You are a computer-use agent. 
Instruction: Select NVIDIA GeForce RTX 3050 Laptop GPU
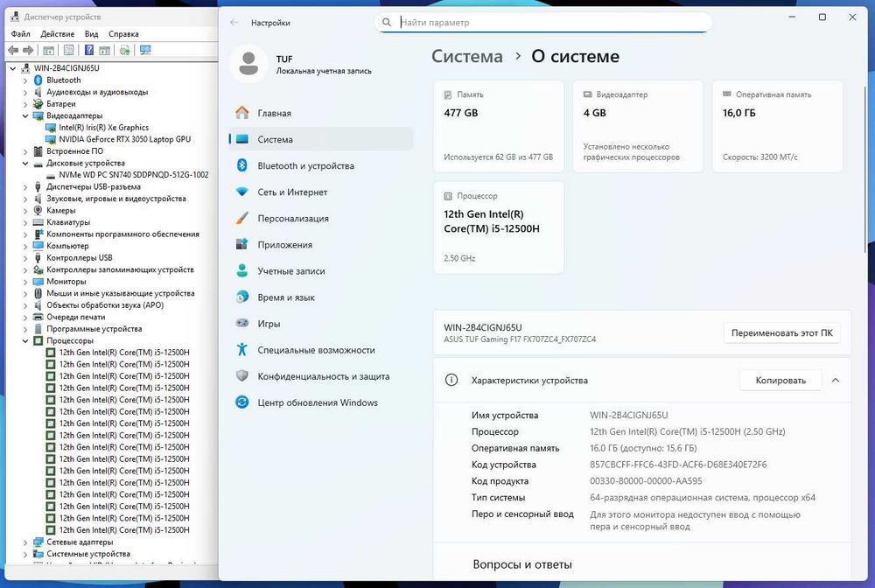124,139
